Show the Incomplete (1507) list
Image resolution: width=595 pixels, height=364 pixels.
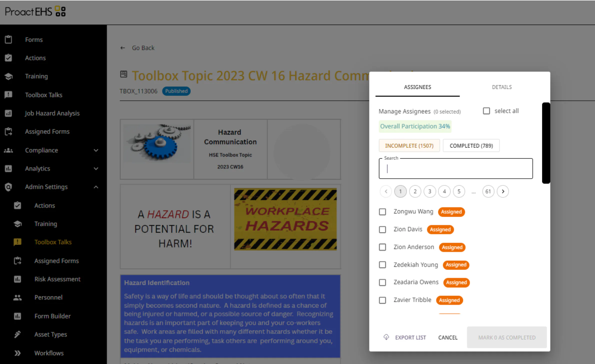(409, 146)
